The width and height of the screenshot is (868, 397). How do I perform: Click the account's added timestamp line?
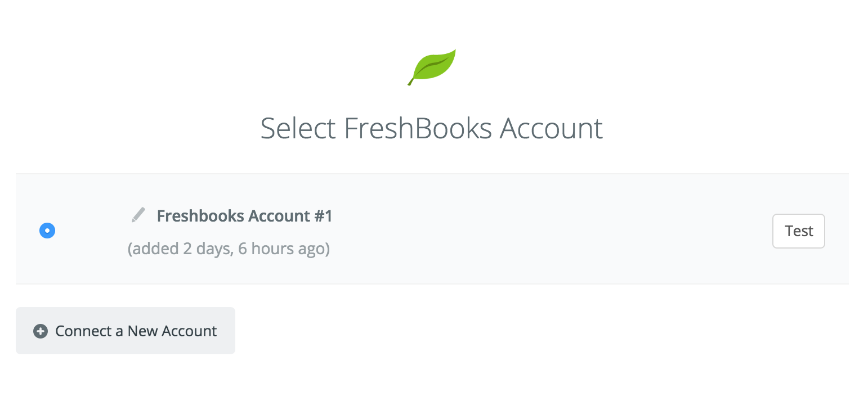click(x=229, y=248)
